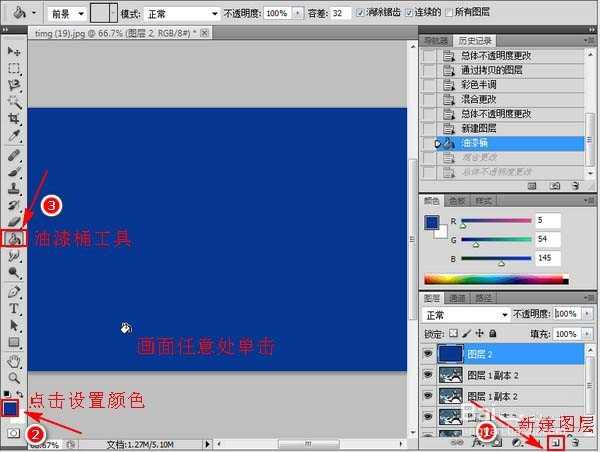
Task: Toggle the anti-alias (消除锯齿) checkbox
Action: 363,14
